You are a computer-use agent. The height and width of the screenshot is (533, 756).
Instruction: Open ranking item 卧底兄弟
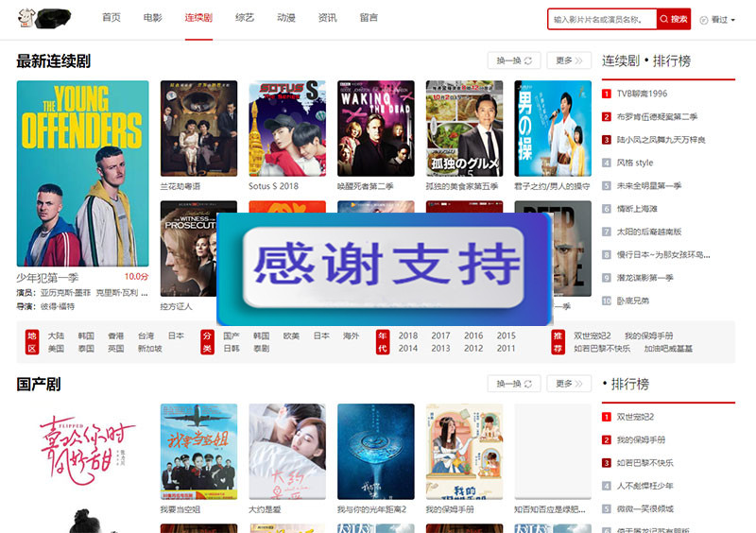point(633,301)
